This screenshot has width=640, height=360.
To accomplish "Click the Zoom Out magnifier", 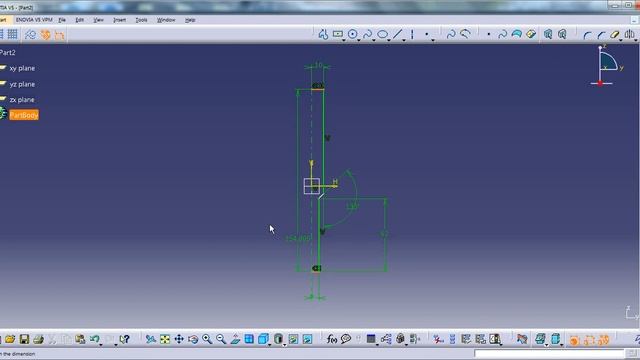I will point(221,339).
